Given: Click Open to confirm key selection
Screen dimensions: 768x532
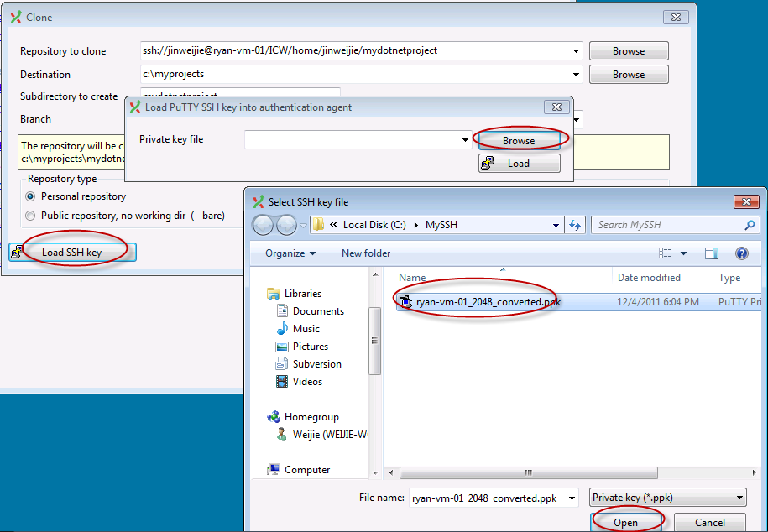Looking at the screenshot, I should [628, 521].
